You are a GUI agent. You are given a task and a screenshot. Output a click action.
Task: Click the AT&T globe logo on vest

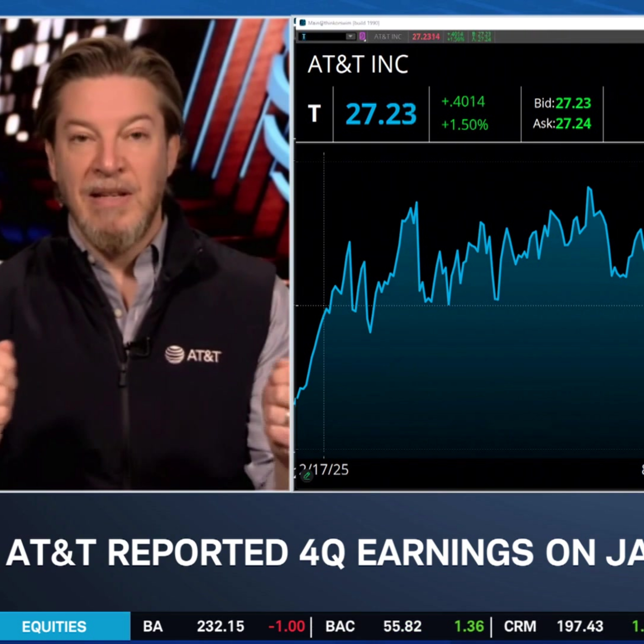click(175, 354)
